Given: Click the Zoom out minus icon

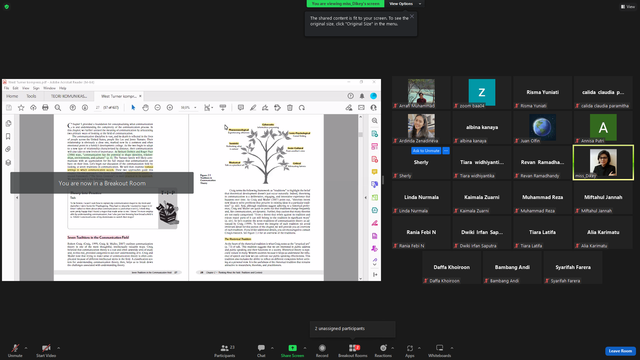Looking at the screenshot, I should pyautogui.click(x=158, y=108).
